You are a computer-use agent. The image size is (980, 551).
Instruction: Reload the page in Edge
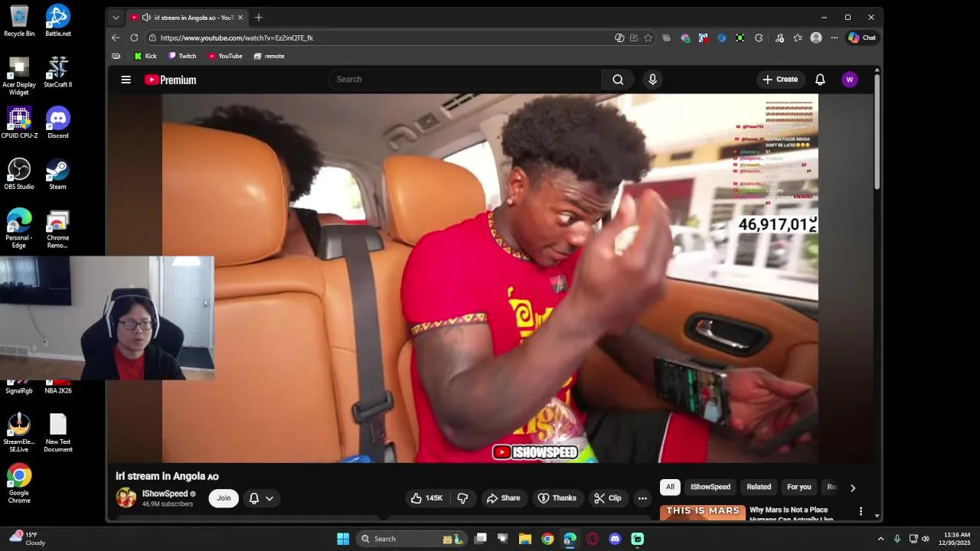pyautogui.click(x=134, y=37)
